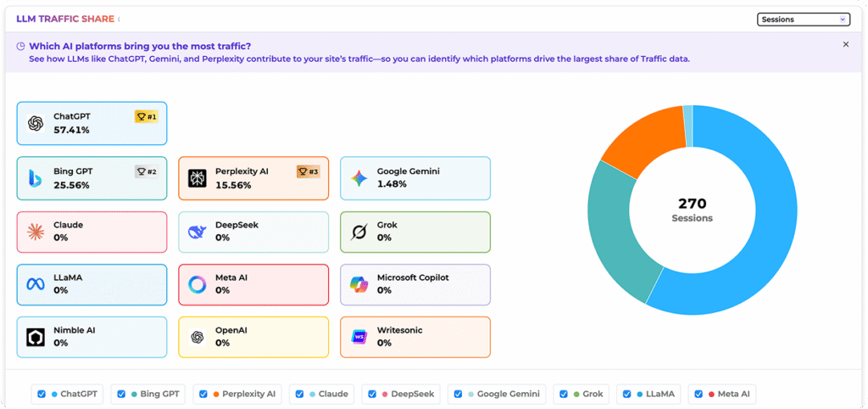
Task: Click the Perplexity AI logo icon
Action: [198, 177]
